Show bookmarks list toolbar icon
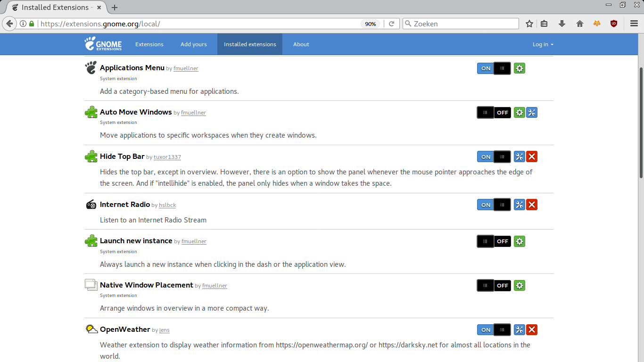 pyautogui.click(x=544, y=24)
